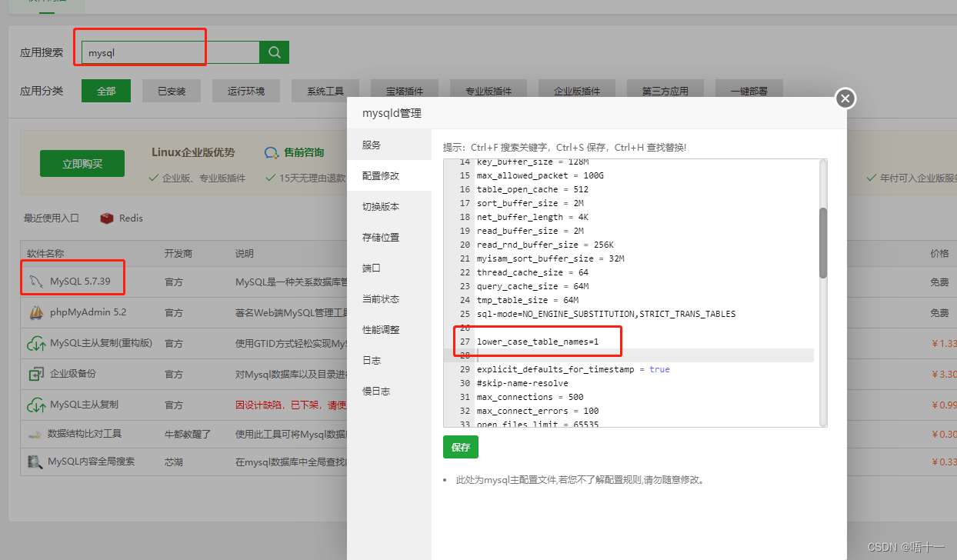Open the 售前咨询 link
Image resolution: width=957 pixels, height=560 pixels.
304,152
